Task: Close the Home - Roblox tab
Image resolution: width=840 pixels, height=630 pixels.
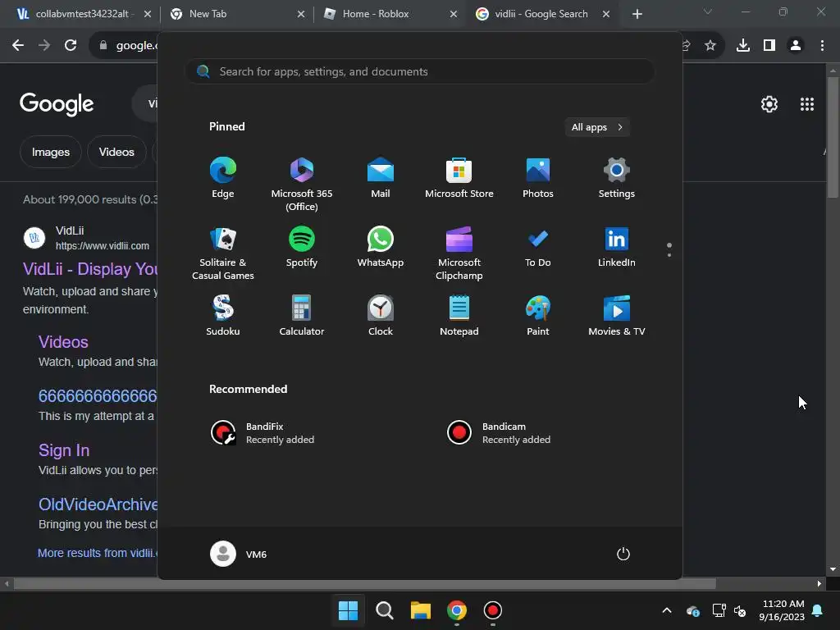Action: click(454, 14)
